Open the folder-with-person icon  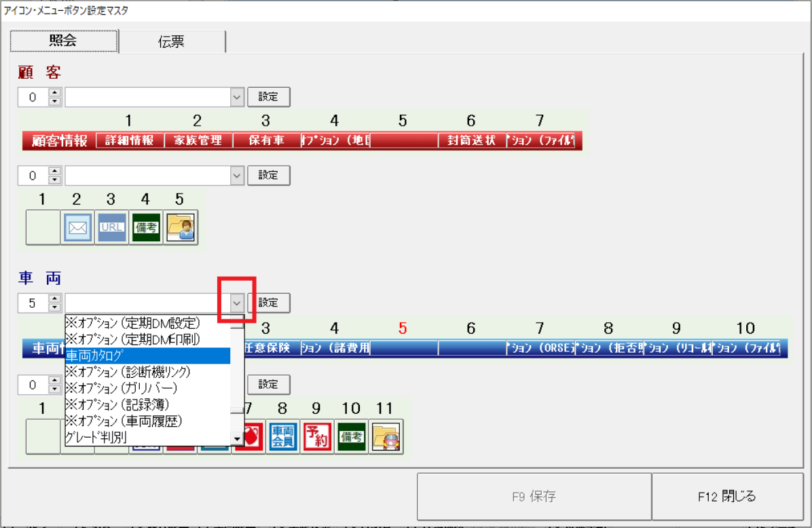click(x=180, y=228)
